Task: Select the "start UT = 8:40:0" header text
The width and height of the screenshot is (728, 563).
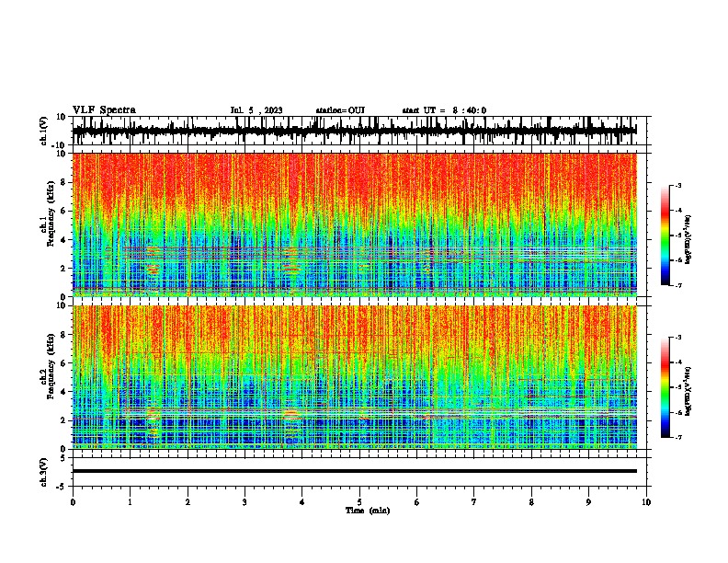Action: tap(444, 110)
